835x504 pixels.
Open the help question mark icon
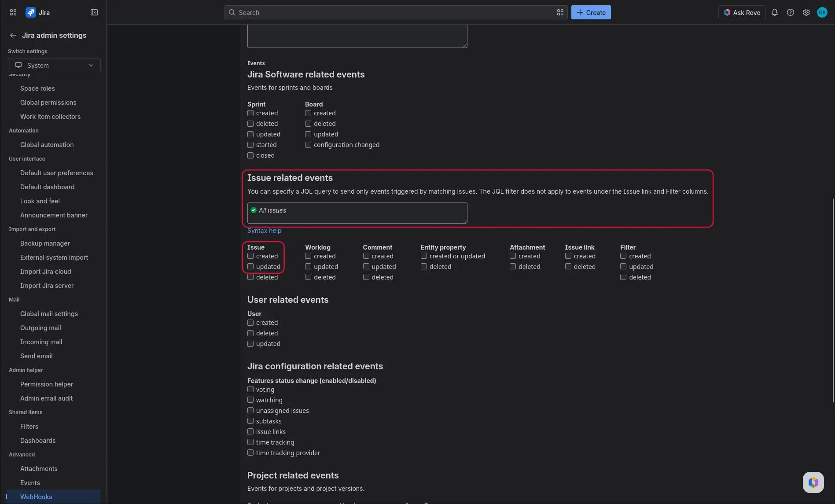tap(791, 12)
